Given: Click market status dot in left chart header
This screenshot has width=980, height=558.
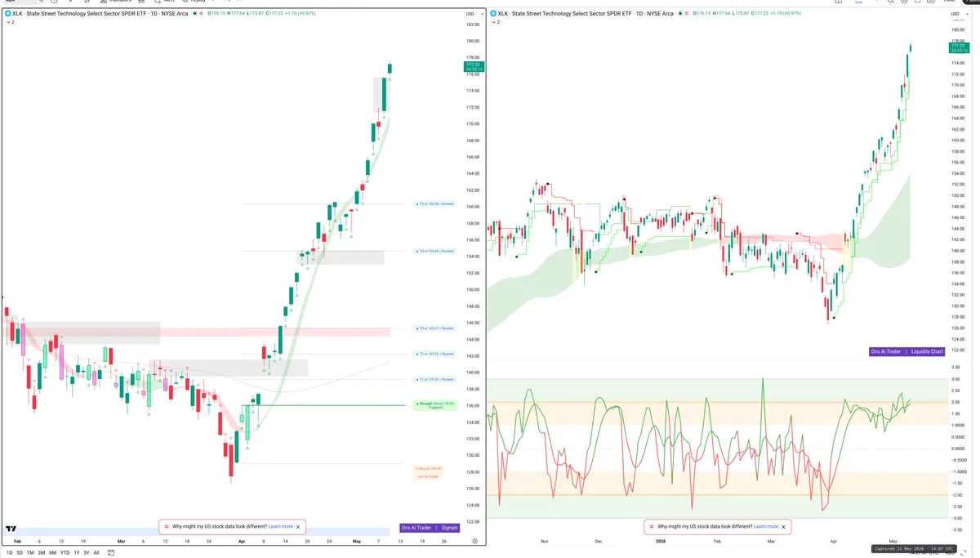Looking at the screenshot, I should tap(194, 13).
